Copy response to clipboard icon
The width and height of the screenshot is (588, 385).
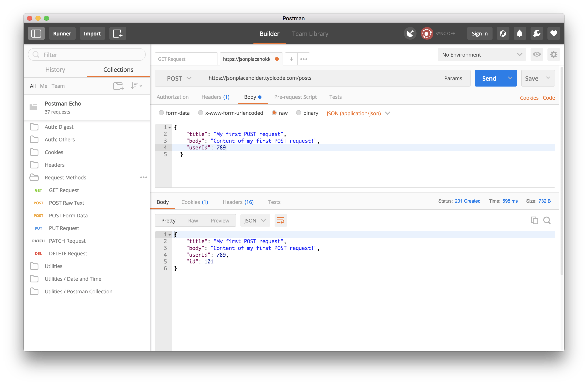tap(534, 220)
